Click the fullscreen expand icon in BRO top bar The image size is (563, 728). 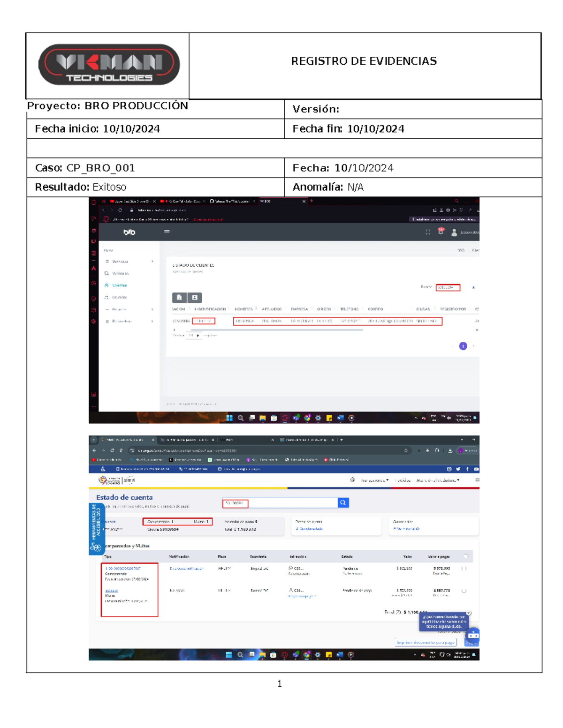tap(428, 231)
